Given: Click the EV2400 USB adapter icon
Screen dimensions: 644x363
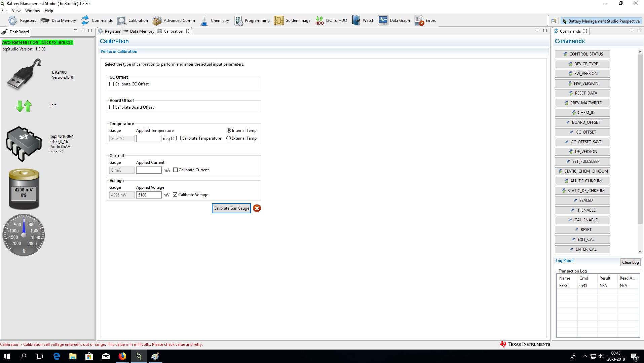Looking at the screenshot, I should point(24,74).
